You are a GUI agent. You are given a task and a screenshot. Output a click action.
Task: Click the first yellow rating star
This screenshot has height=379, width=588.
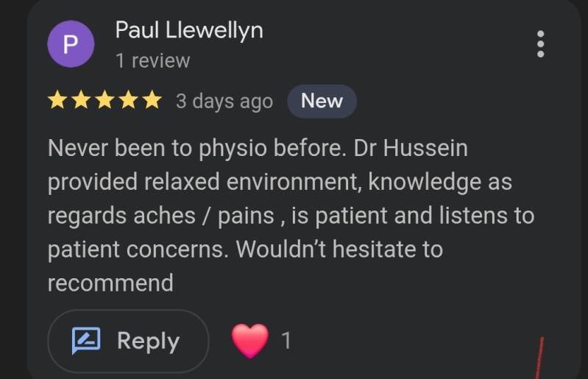coord(57,101)
